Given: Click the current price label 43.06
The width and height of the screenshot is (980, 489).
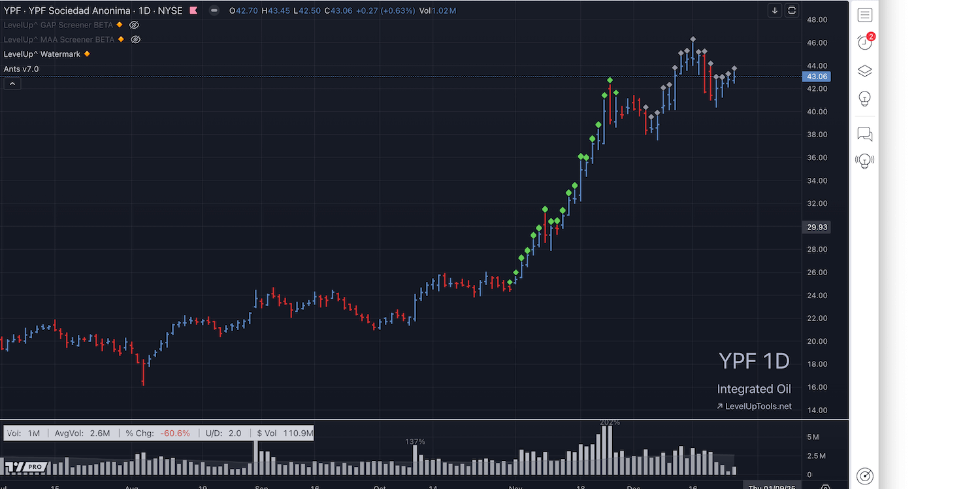Looking at the screenshot, I should 816,76.
